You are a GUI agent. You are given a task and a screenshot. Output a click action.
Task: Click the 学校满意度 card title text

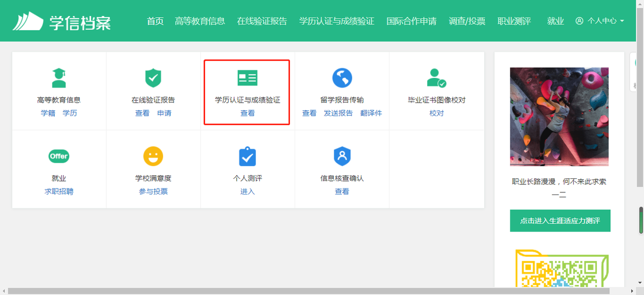tap(153, 178)
